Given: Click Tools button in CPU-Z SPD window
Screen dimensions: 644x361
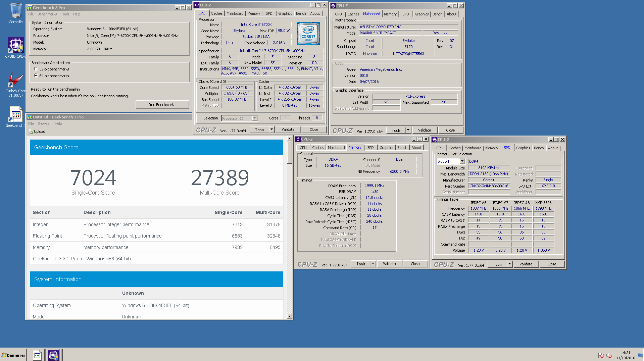Looking at the screenshot, I should [x=497, y=264].
